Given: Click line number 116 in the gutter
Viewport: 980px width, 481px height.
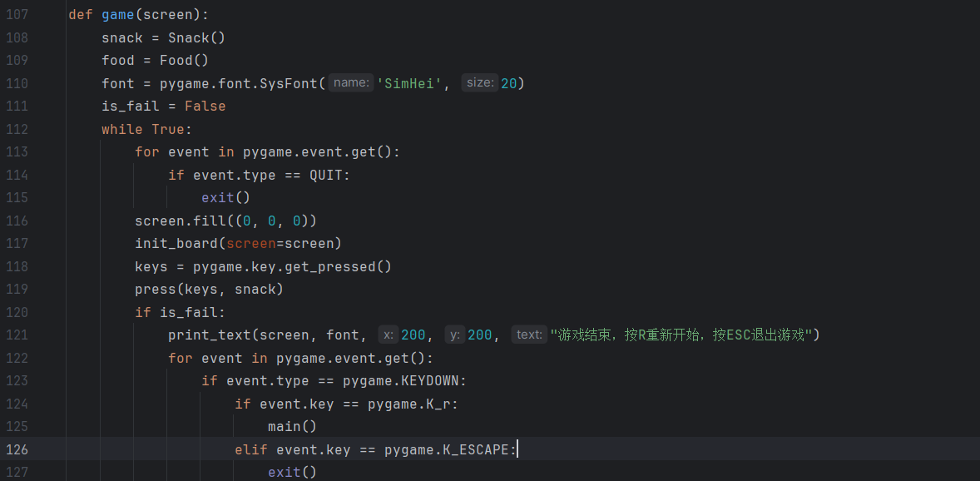Looking at the screenshot, I should point(17,221).
